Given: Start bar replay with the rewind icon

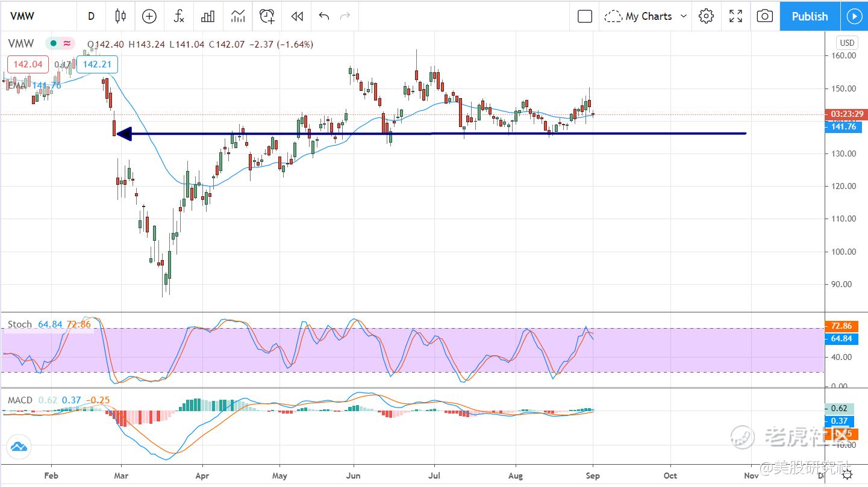Looking at the screenshot, I should (297, 16).
